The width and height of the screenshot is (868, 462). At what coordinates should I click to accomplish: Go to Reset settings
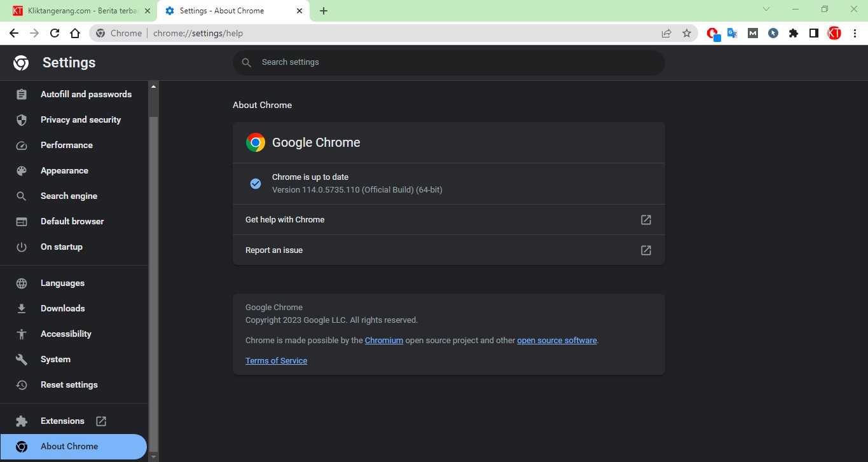[x=74, y=384]
